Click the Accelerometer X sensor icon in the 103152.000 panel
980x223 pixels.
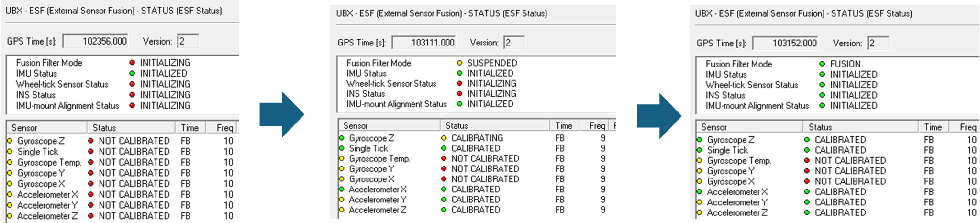(700, 192)
